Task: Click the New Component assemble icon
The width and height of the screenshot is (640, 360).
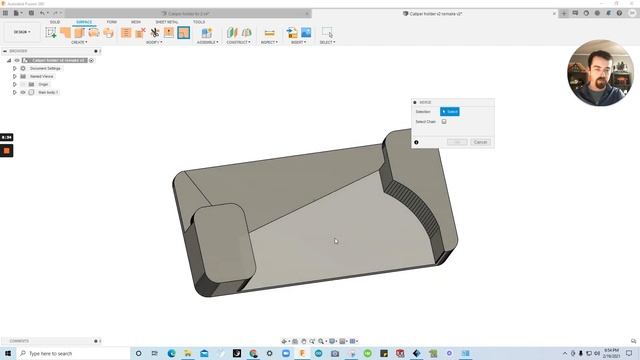Action: pos(207,32)
